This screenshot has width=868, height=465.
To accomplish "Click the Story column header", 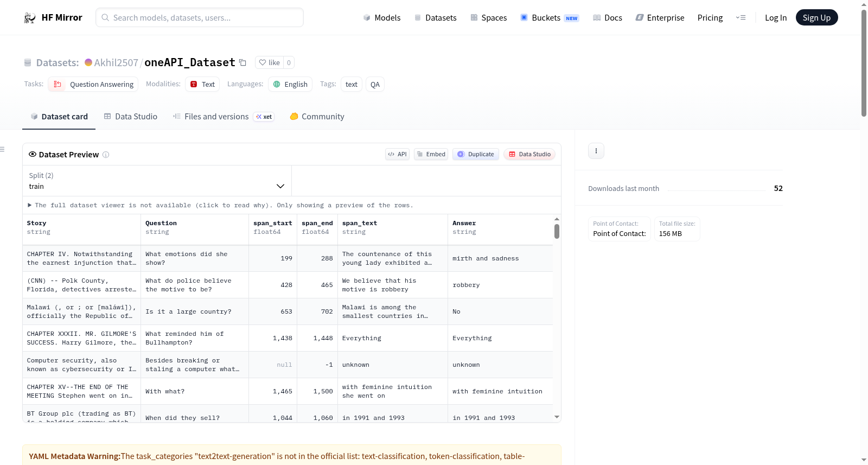I will (81, 228).
